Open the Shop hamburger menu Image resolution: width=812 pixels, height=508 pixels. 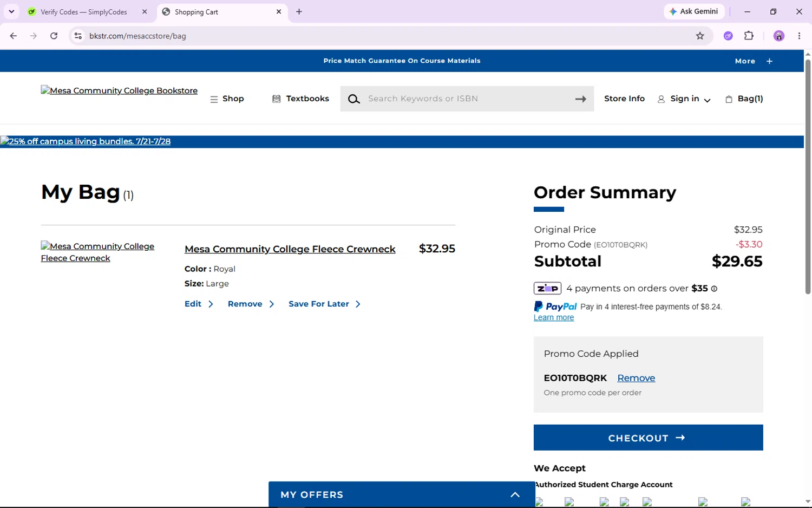(227, 99)
